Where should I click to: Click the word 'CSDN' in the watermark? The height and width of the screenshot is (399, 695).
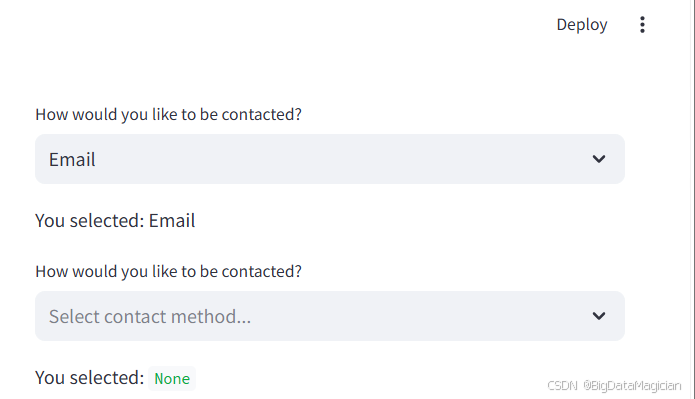pyautogui.click(x=562, y=386)
